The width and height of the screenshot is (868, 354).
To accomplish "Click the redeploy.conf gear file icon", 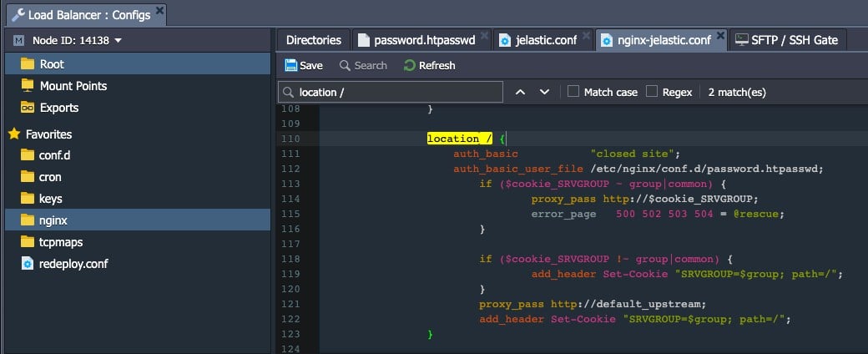I will (27, 263).
